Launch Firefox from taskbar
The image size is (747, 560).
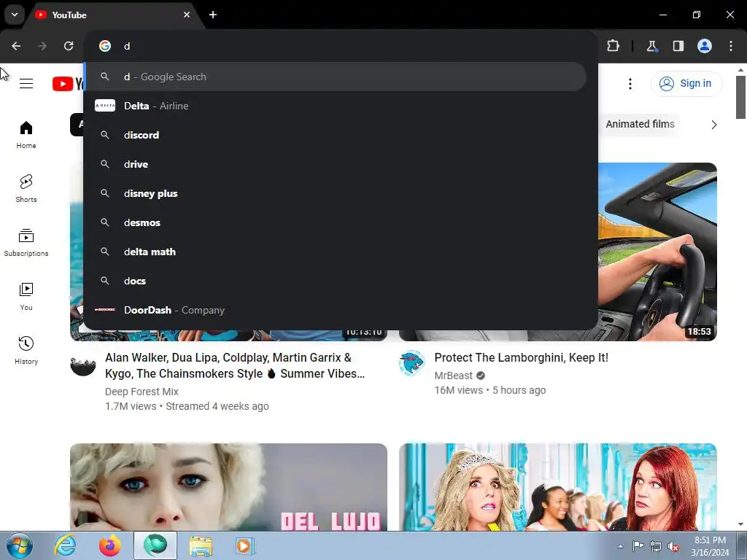tap(110, 545)
